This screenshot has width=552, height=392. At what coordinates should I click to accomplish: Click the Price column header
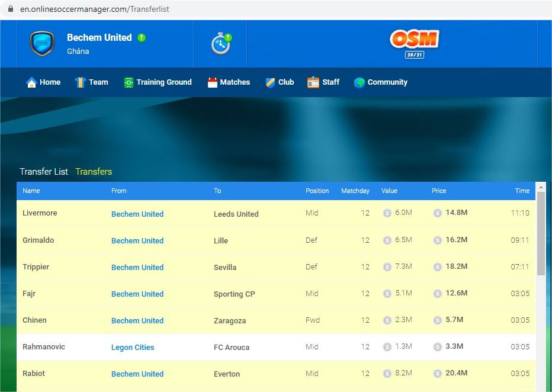pos(439,191)
